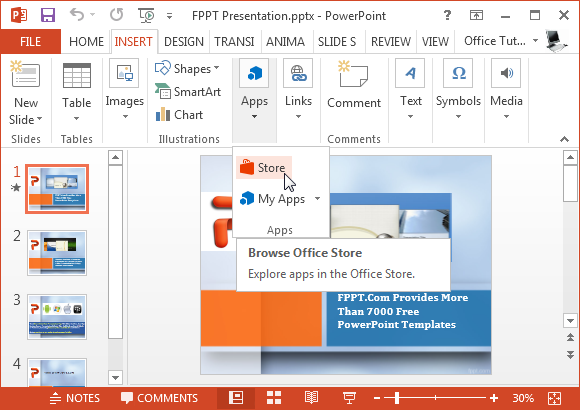Switch to Normal view icon
The image size is (580, 410).
pyautogui.click(x=236, y=398)
